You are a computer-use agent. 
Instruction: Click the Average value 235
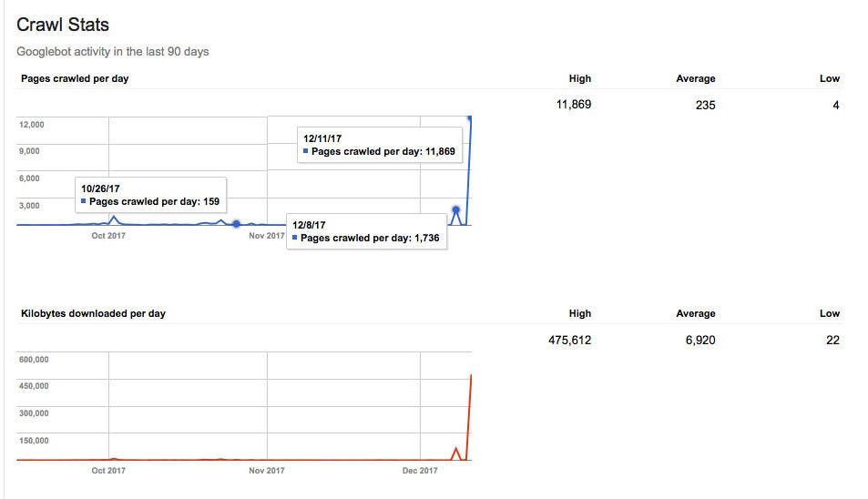(x=705, y=105)
